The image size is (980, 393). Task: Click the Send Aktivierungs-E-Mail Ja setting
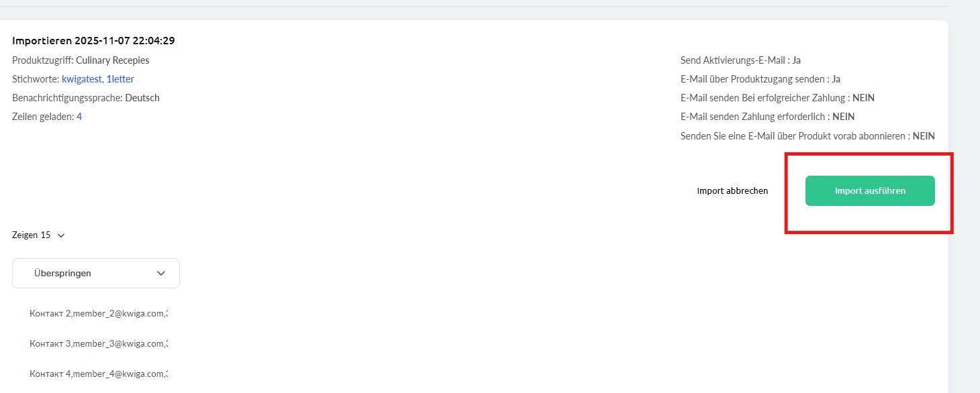pyautogui.click(x=740, y=60)
